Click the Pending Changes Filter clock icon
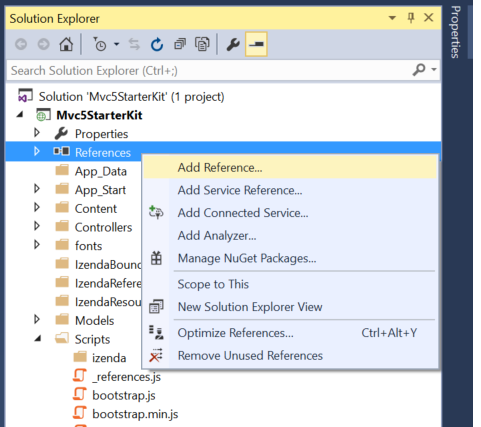The height and width of the screenshot is (427, 481). [x=99, y=44]
